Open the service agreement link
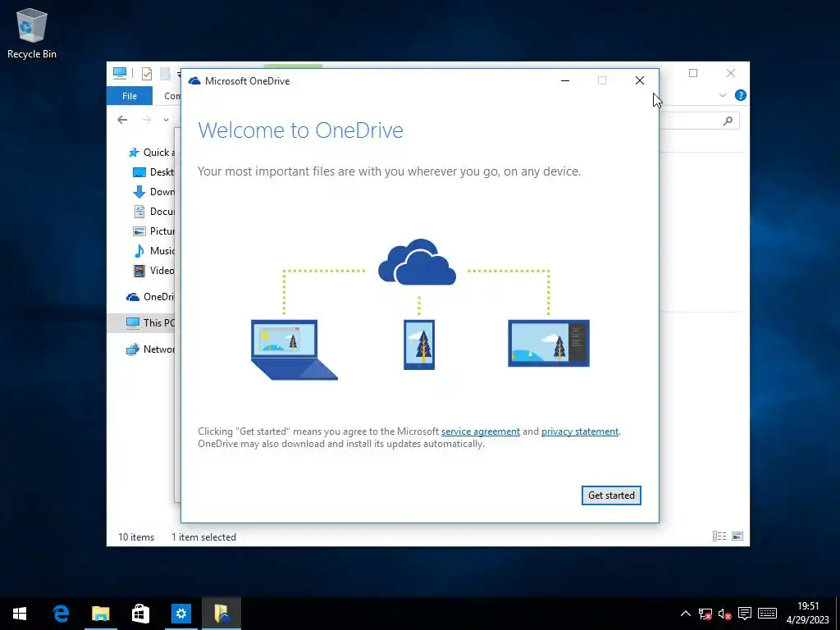This screenshot has width=840, height=630. point(481,431)
